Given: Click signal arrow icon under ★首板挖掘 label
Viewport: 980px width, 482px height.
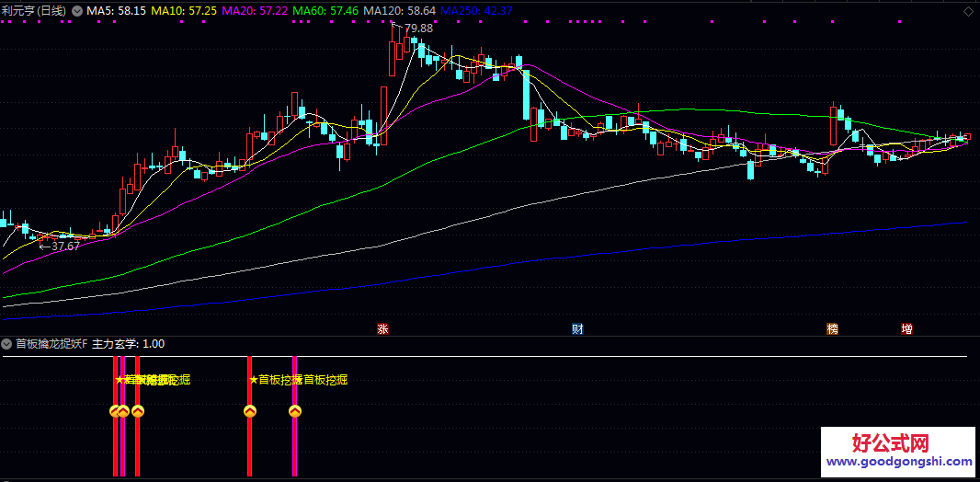Looking at the screenshot, I should click(x=249, y=411).
